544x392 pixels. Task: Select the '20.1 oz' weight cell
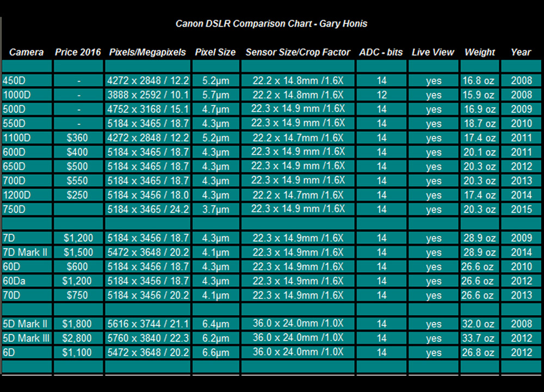[x=480, y=152]
